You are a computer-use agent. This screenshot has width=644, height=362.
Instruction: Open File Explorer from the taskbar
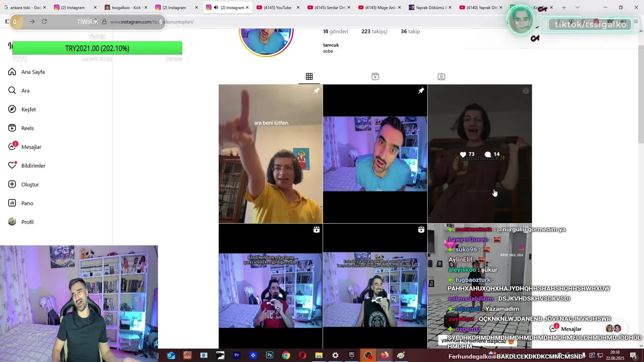click(x=318, y=355)
